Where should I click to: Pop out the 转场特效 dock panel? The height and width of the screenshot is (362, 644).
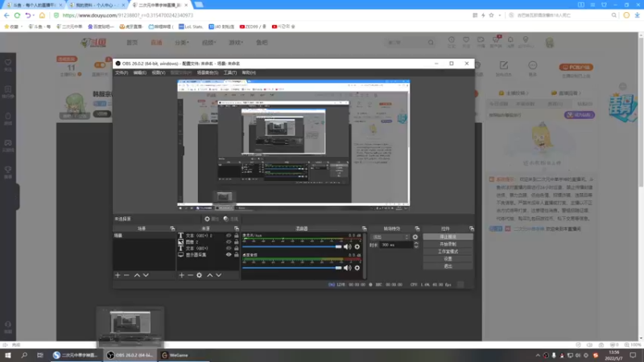coord(417,228)
